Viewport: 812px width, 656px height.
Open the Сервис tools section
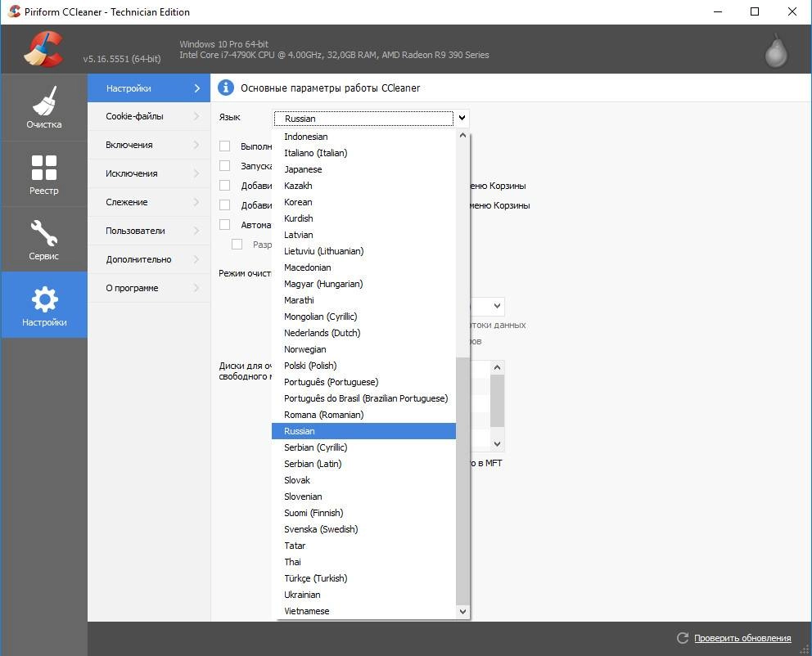(44, 240)
